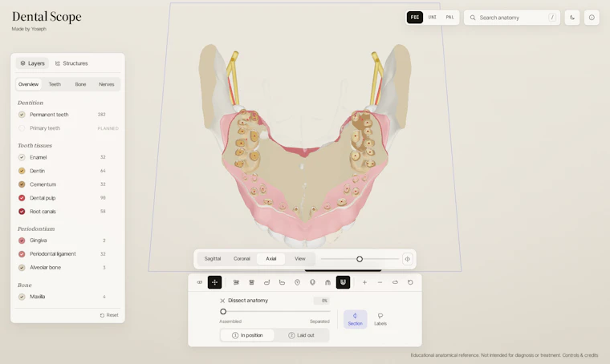Image resolution: width=610 pixels, height=364 pixels.
Task: Toggle Maxilla layer checkbox
Action: [x=22, y=297]
